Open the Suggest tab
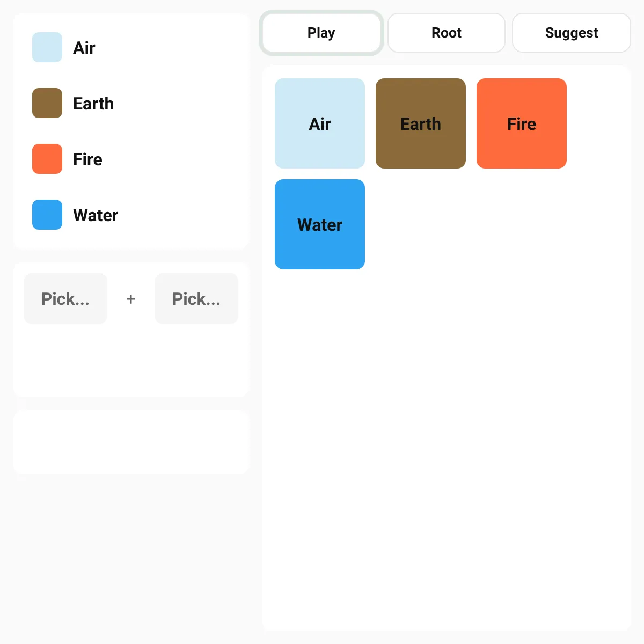 pyautogui.click(x=572, y=33)
